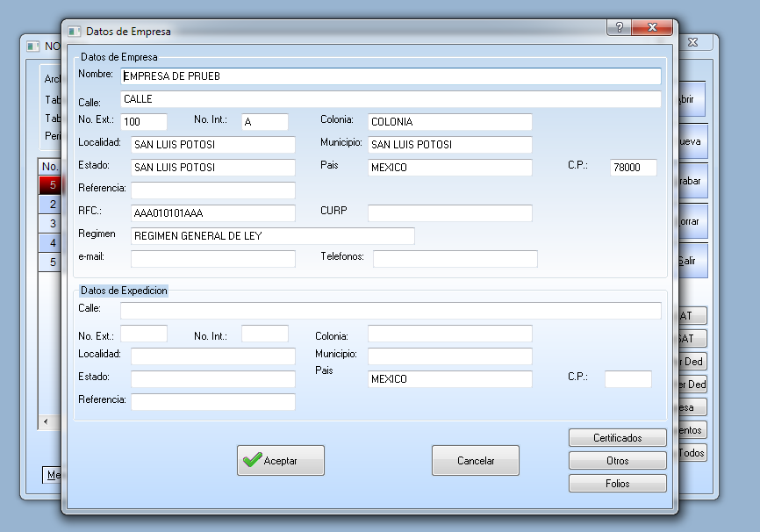Close the Datos de Empresa dialog
Image resolution: width=760 pixels, height=532 pixels.
(x=654, y=28)
